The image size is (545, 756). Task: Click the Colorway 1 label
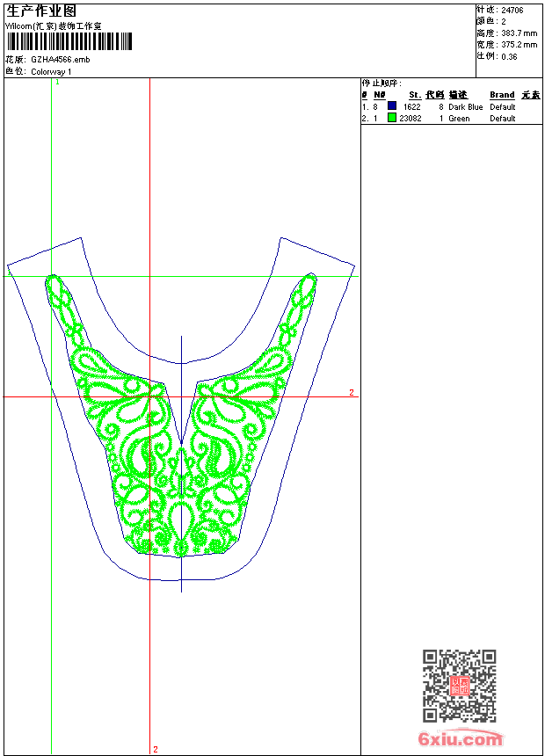click(x=51, y=71)
